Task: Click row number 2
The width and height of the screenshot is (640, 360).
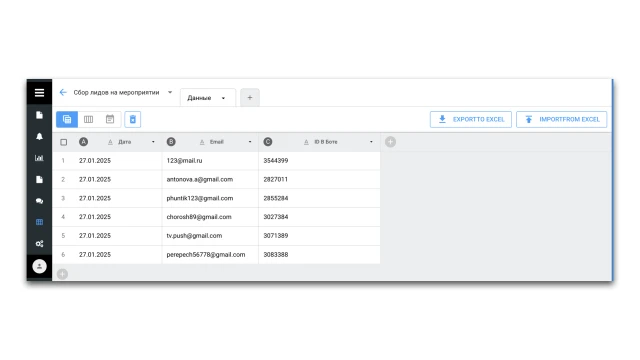Action: 63,179
